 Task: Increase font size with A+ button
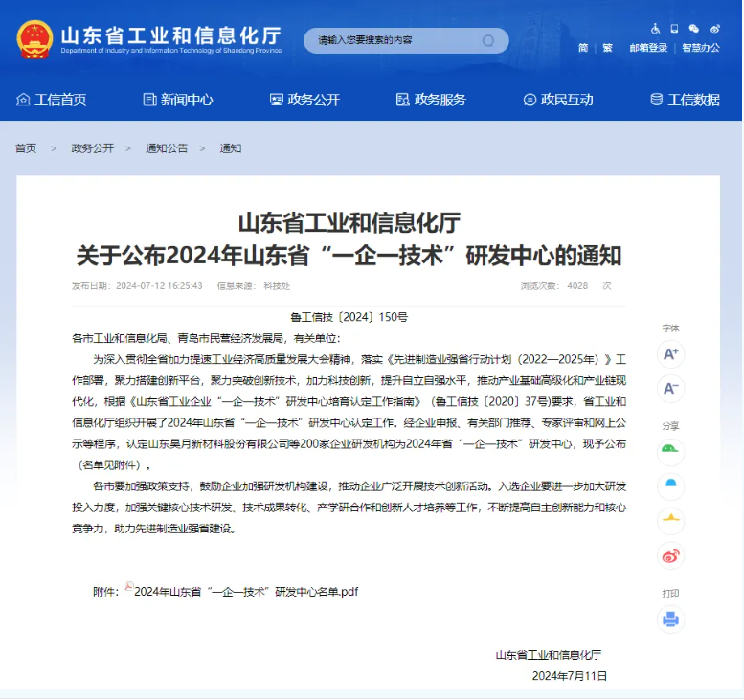[670, 354]
